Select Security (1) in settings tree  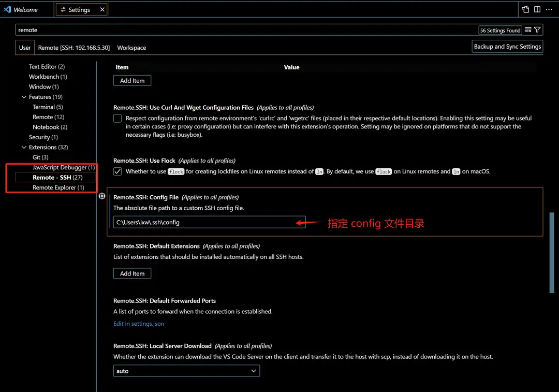pos(43,137)
